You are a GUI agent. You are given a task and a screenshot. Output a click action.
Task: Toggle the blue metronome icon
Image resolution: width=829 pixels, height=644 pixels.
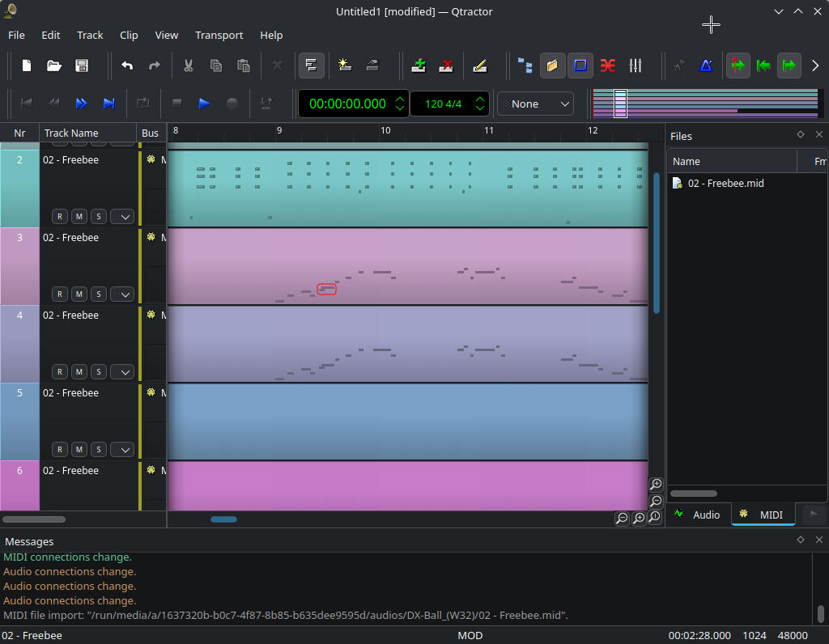click(x=706, y=66)
